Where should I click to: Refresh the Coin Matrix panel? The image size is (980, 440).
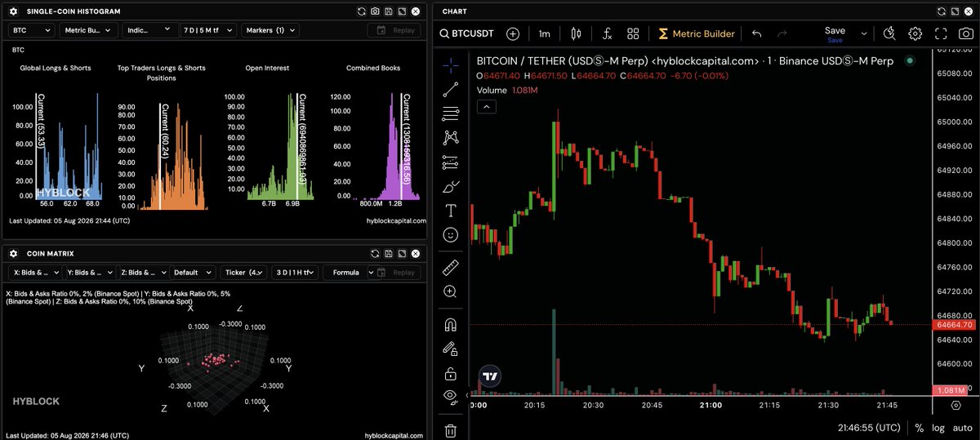point(375,253)
